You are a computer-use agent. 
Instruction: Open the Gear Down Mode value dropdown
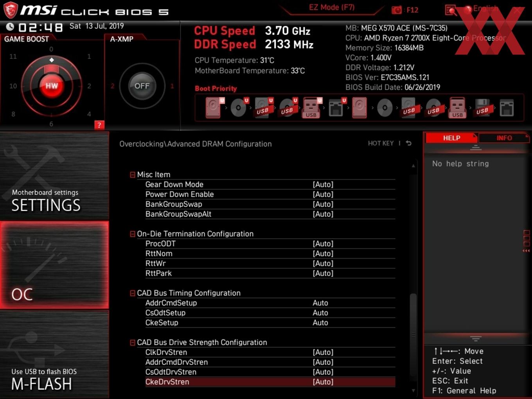click(323, 185)
